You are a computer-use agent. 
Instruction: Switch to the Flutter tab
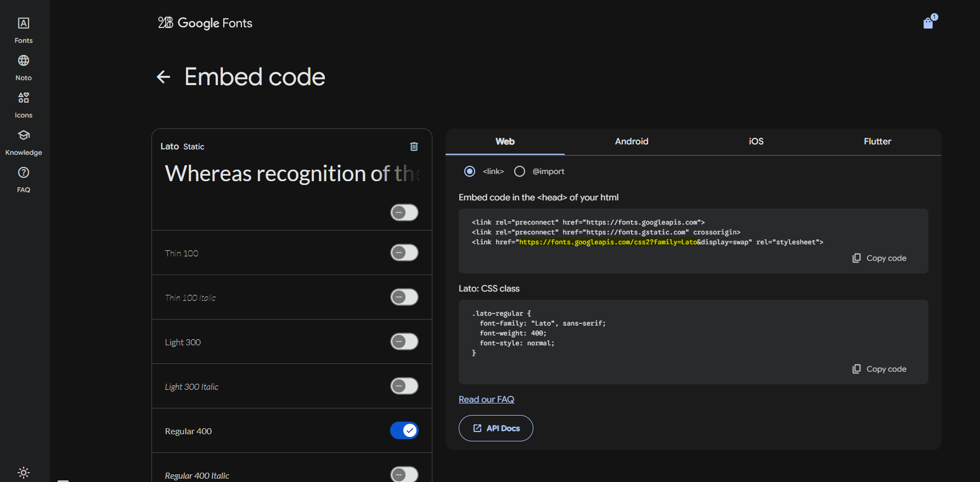click(877, 142)
